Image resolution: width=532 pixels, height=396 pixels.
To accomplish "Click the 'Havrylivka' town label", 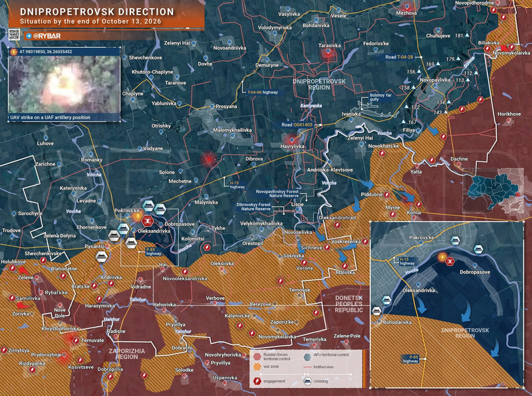I will tap(292, 146).
